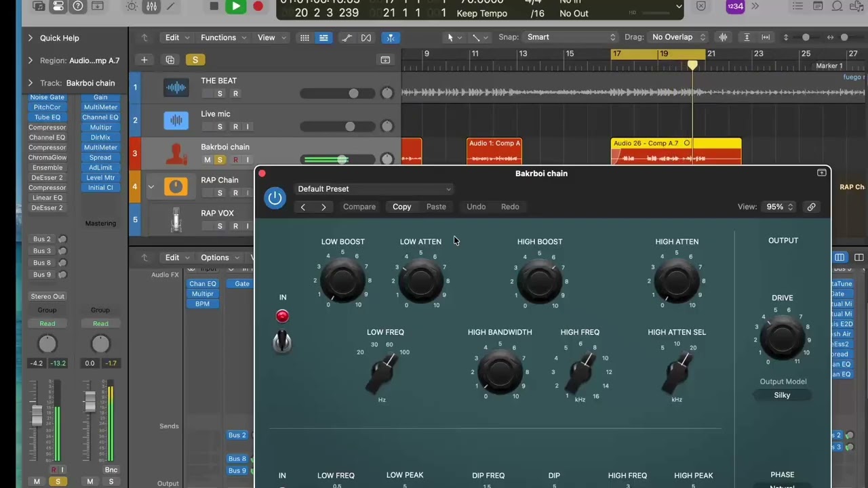Mute the Bakrboi chain track

208,160
